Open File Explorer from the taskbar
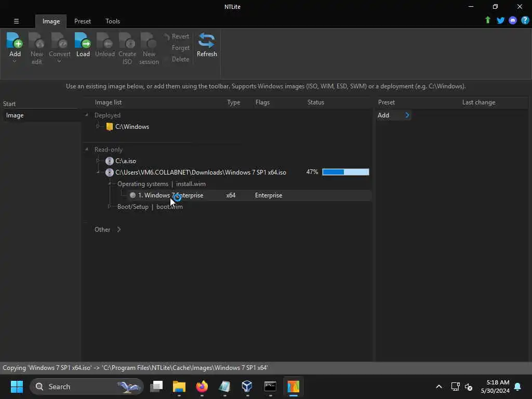The image size is (532, 399). 179,387
